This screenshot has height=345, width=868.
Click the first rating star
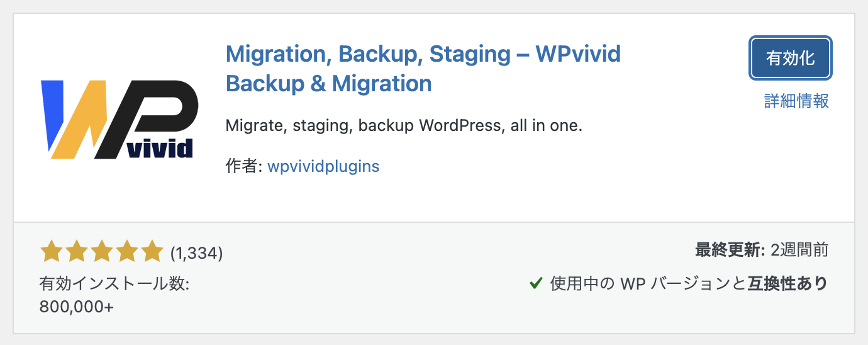point(50,252)
